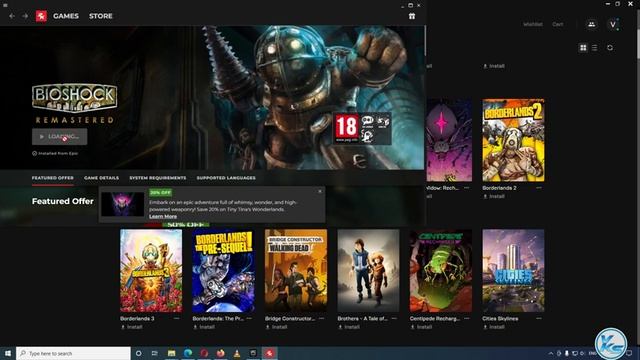Refresh the Epic library
The width and height of the screenshot is (640, 360).
pos(610,48)
